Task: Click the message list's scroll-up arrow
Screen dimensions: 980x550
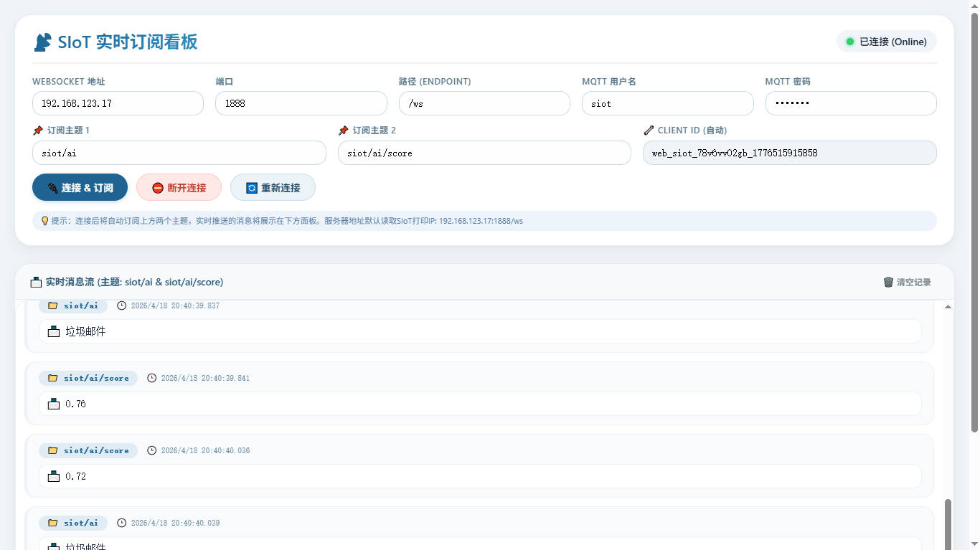Action: (948, 307)
